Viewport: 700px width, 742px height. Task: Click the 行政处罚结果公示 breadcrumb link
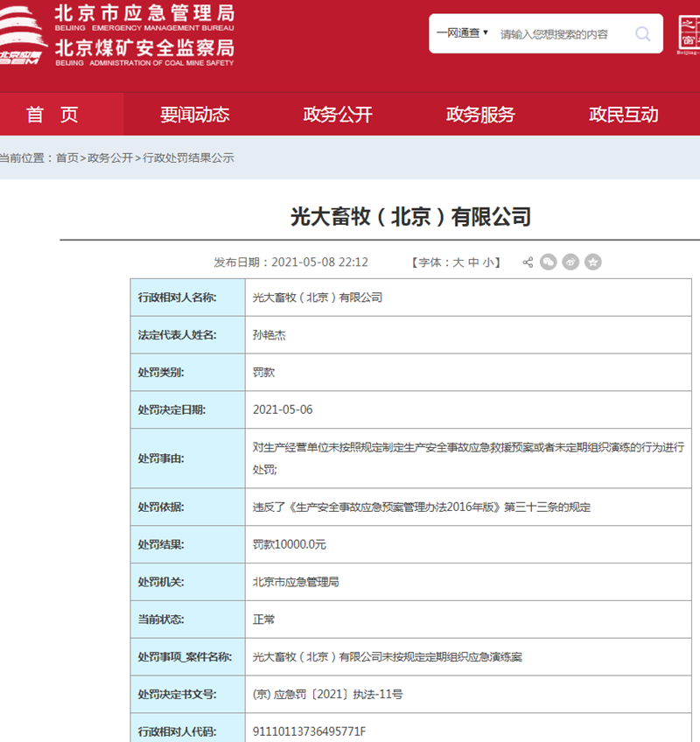(188, 158)
